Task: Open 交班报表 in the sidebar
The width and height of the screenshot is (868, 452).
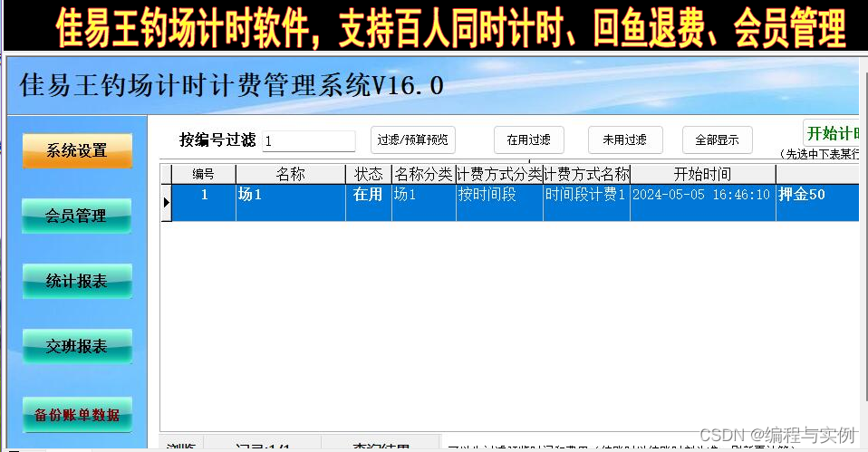Action: tap(77, 346)
